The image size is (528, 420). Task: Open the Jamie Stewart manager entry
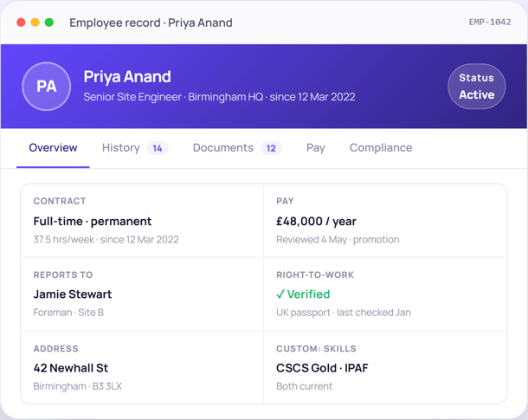[x=73, y=294]
